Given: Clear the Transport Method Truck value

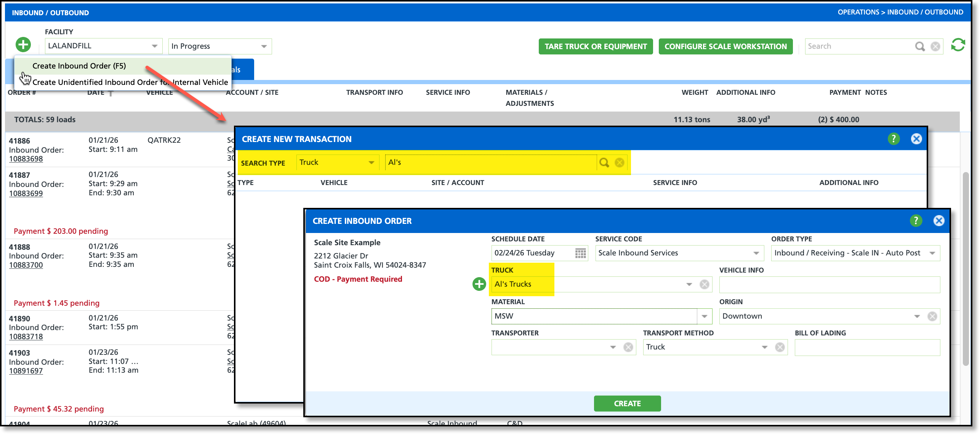Looking at the screenshot, I should click(x=780, y=347).
